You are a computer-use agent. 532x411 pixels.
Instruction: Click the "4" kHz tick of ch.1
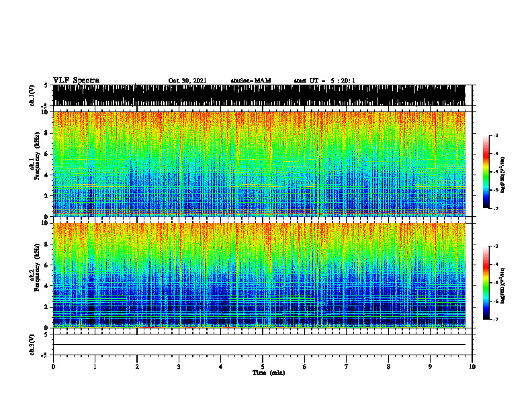click(47, 175)
